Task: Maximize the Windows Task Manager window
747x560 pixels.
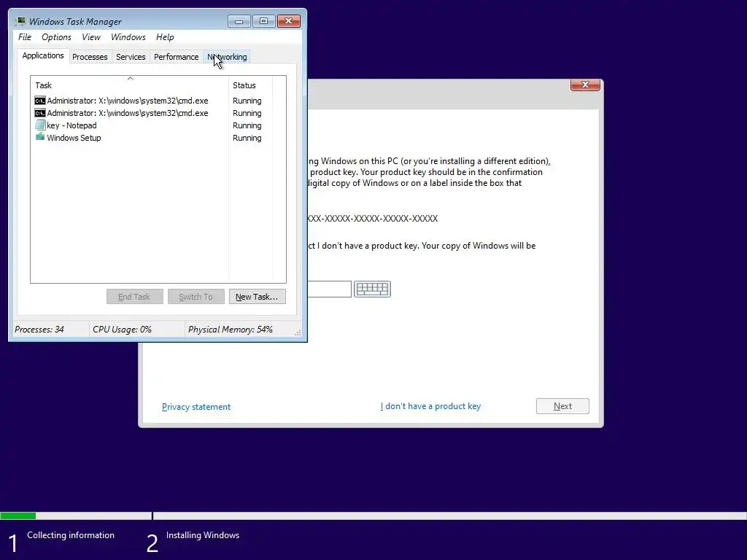Action: pos(263,21)
